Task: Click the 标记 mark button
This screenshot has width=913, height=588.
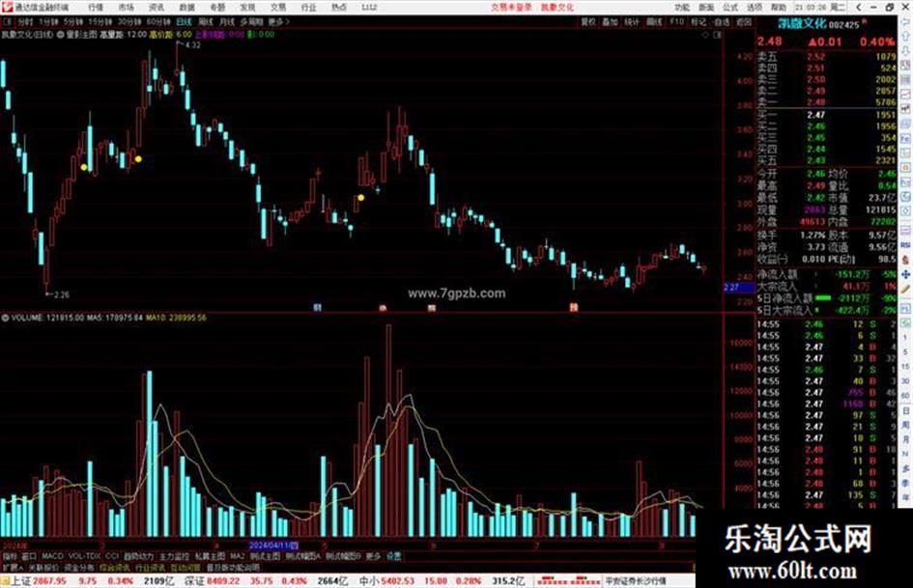Action: (x=699, y=21)
